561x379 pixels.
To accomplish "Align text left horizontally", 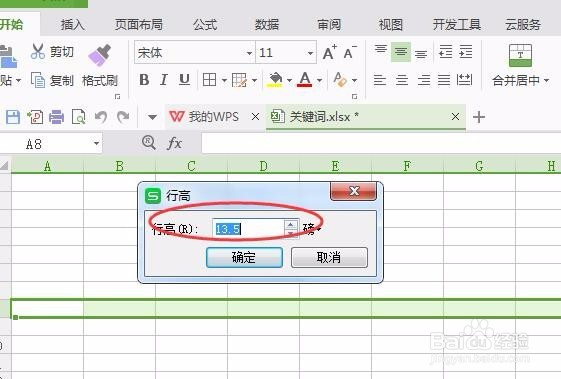I will (380, 80).
